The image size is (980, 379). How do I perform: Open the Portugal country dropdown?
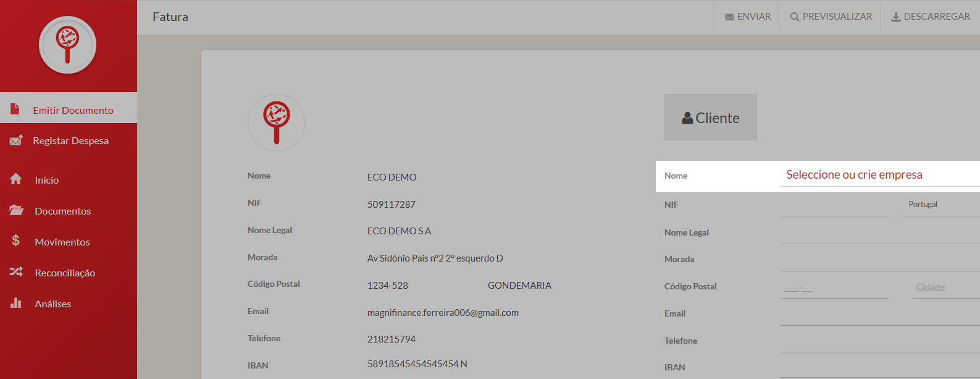pyautogui.click(x=940, y=205)
